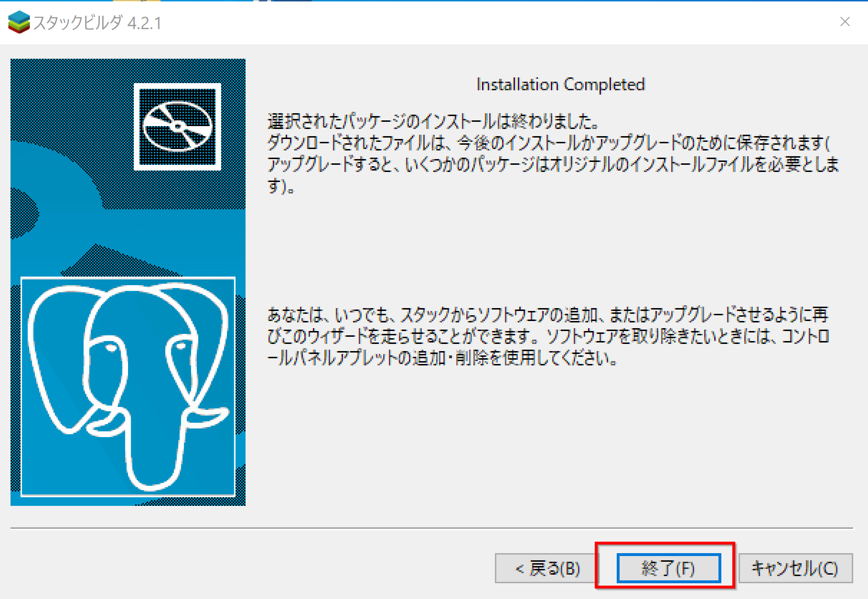
Task: Click the title text スタックビルダ 4.2.1
Action: [97, 23]
